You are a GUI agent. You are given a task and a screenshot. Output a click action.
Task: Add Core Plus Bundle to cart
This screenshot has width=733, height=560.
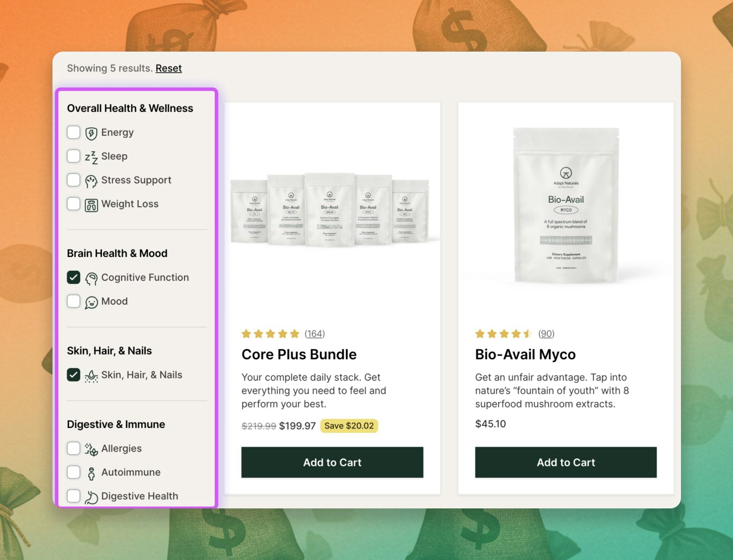tap(332, 462)
